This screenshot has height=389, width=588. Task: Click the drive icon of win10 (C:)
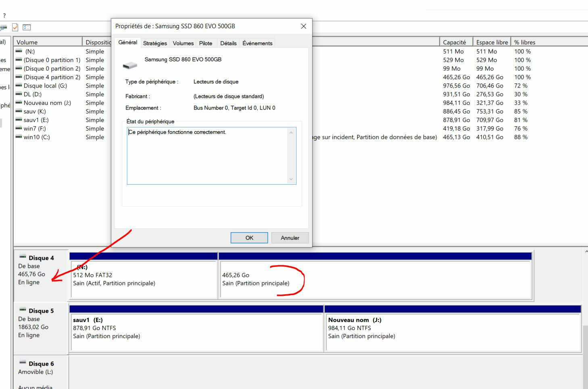click(x=19, y=137)
